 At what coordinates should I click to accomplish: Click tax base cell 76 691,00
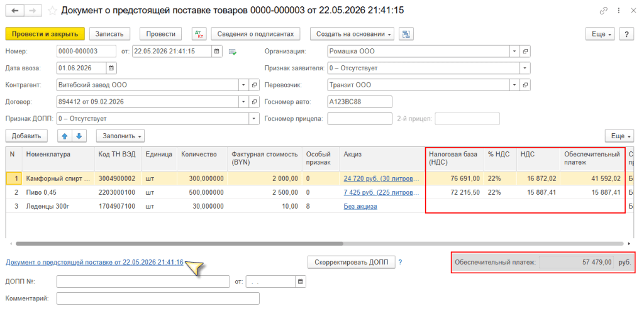coord(455,179)
